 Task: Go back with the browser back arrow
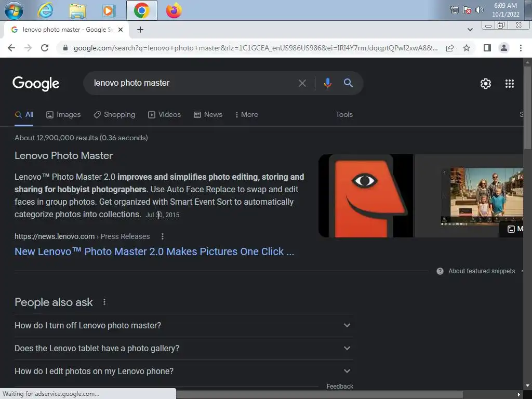(11, 48)
